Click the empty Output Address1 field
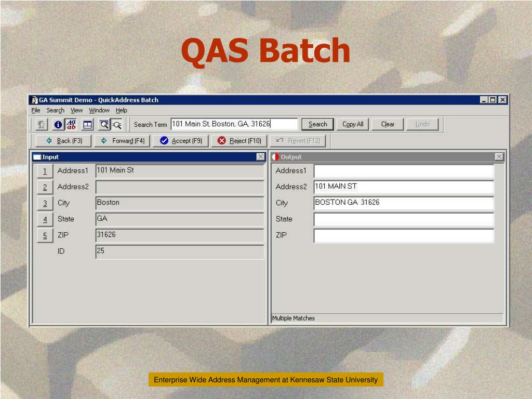532x399 pixels. click(x=404, y=171)
